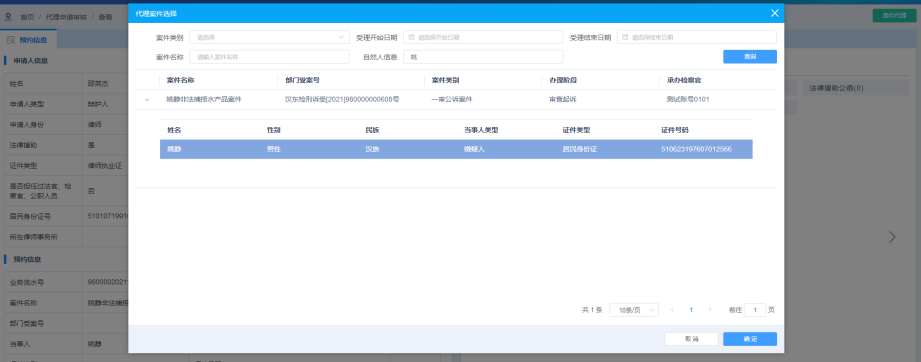Open the 案件类别 dropdown

click(x=269, y=37)
